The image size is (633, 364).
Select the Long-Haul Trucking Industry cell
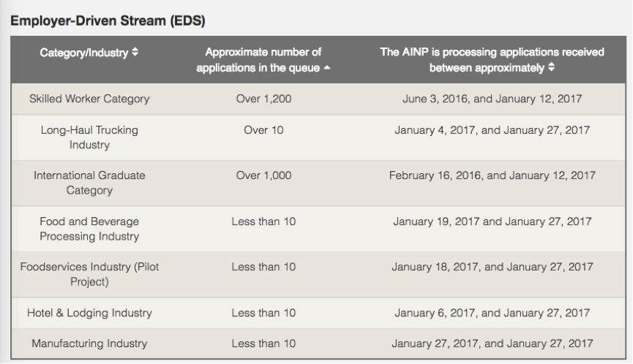point(89,137)
